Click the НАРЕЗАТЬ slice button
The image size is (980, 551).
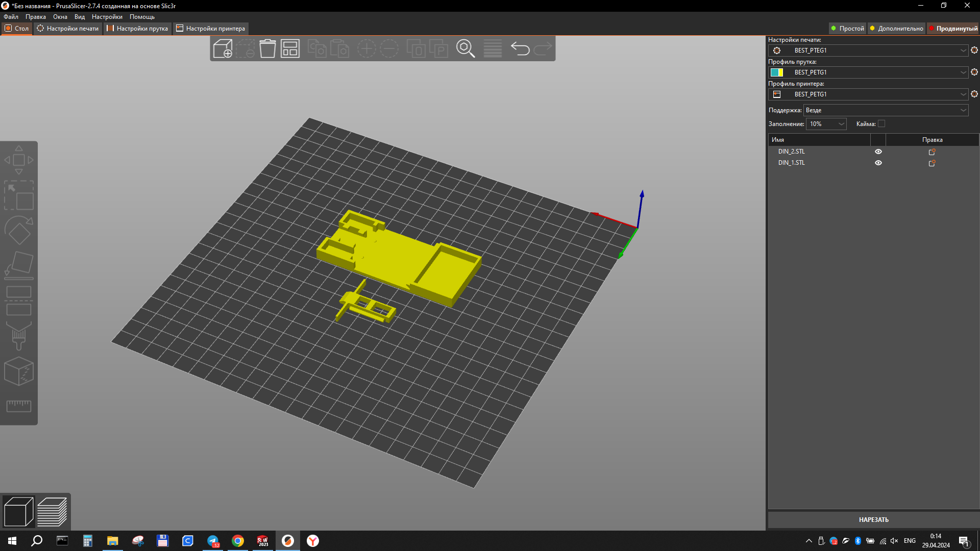click(x=873, y=520)
